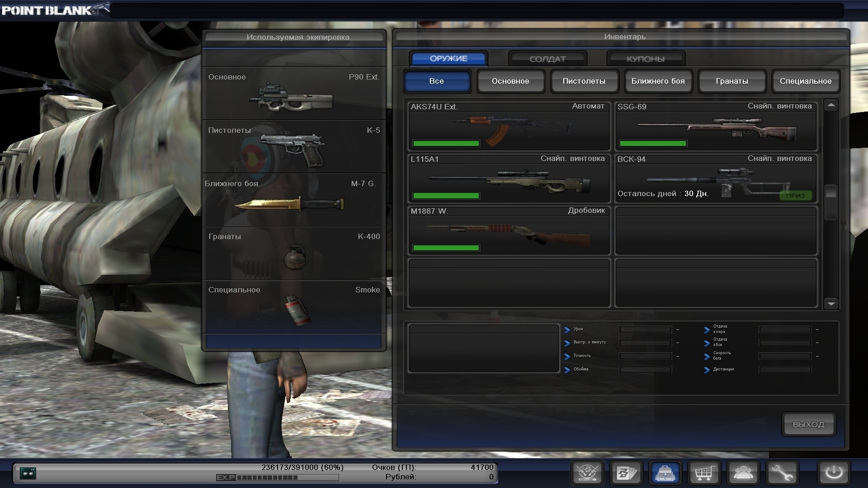The width and height of the screenshot is (868, 488).
Task: Open the friends community icon
Action: pyautogui.click(x=743, y=473)
